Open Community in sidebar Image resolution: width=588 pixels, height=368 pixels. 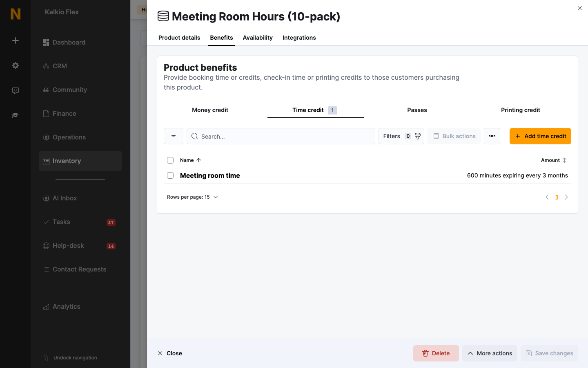click(x=80, y=90)
